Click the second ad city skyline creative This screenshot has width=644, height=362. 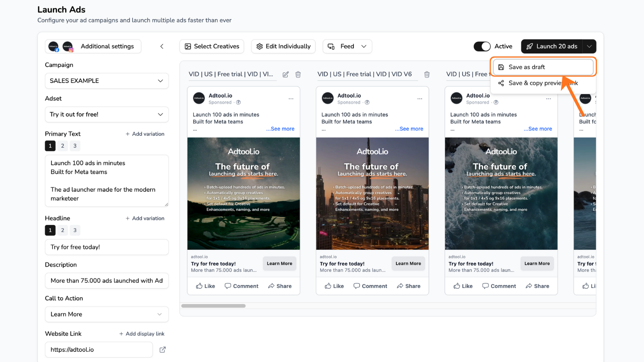[x=372, y=194]
